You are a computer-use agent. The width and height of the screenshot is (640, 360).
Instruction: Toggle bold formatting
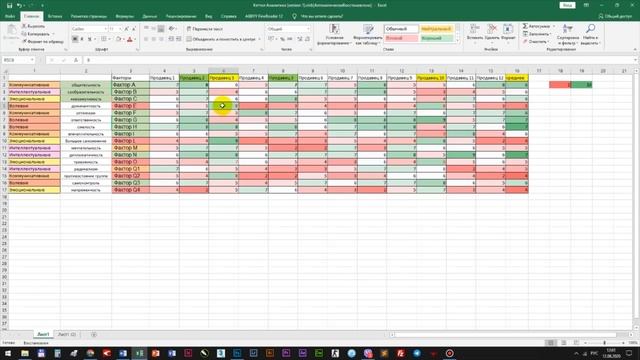point(75,39)
